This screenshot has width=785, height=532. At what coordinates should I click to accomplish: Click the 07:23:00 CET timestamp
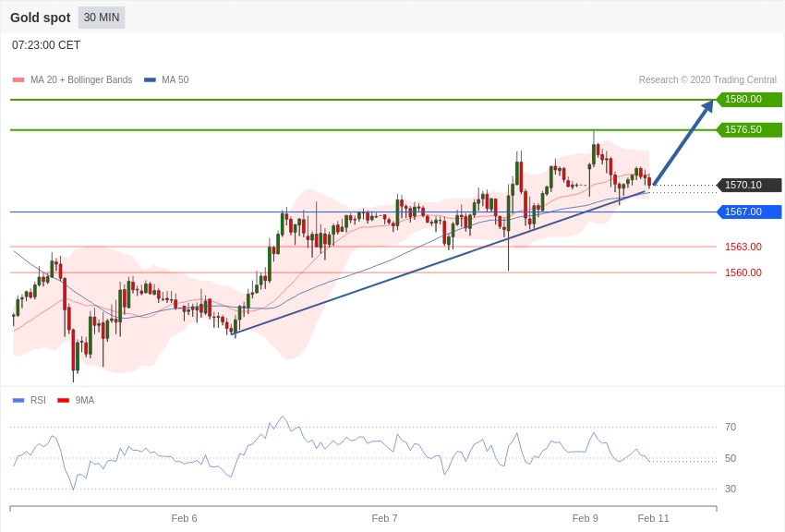click(x=46, y=45)
